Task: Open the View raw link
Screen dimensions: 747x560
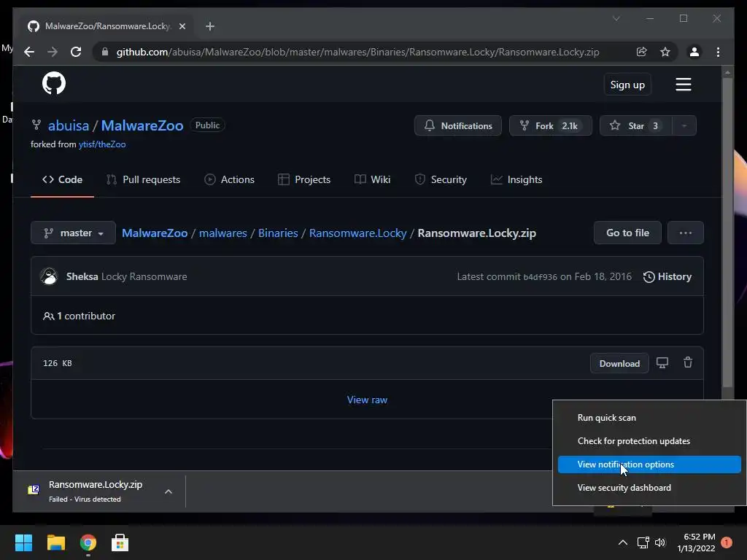Action: click(x=367, y=400)
